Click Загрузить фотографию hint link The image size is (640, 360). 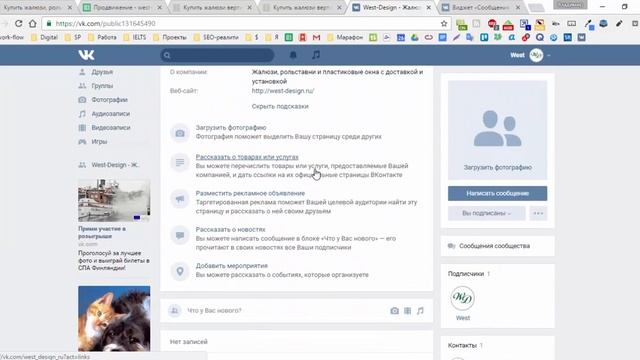point(231,127)
